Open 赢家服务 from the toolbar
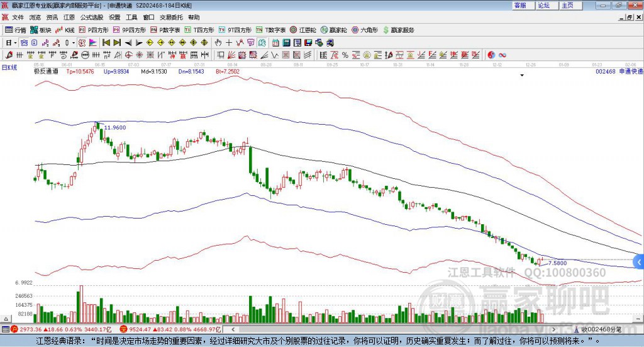The image size is (644, 347). click(398, 30)
